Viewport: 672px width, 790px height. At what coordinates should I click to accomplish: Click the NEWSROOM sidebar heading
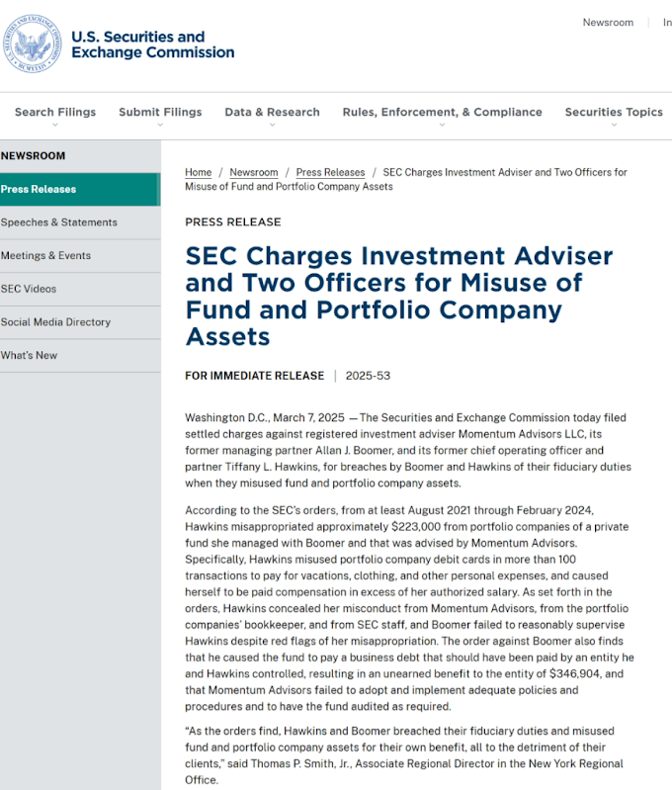tap(33, 155)
